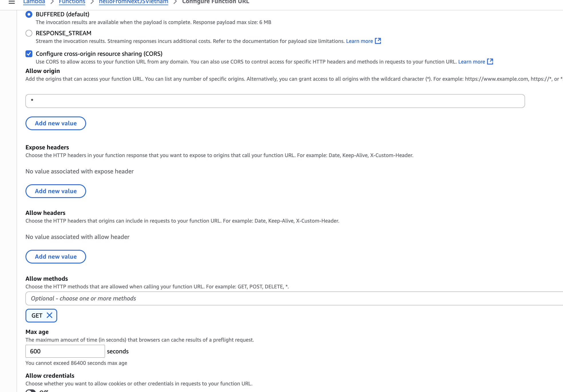Viewport: 563px width, 392px height.
Task: Add new value under Allow origin
Action: 56,123
